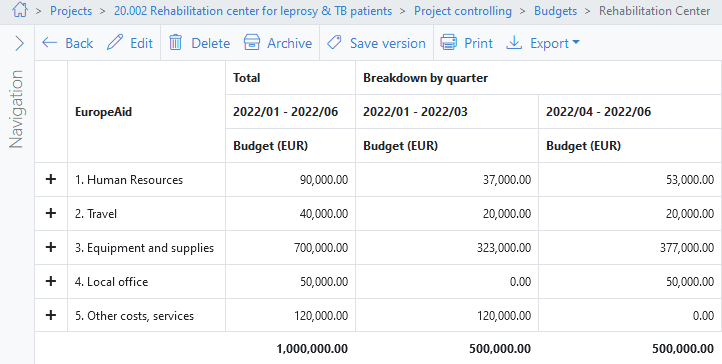Click the Save version tag icon
Image resolution: width=722 pixels, height=364 pixels.
(334, 42)
